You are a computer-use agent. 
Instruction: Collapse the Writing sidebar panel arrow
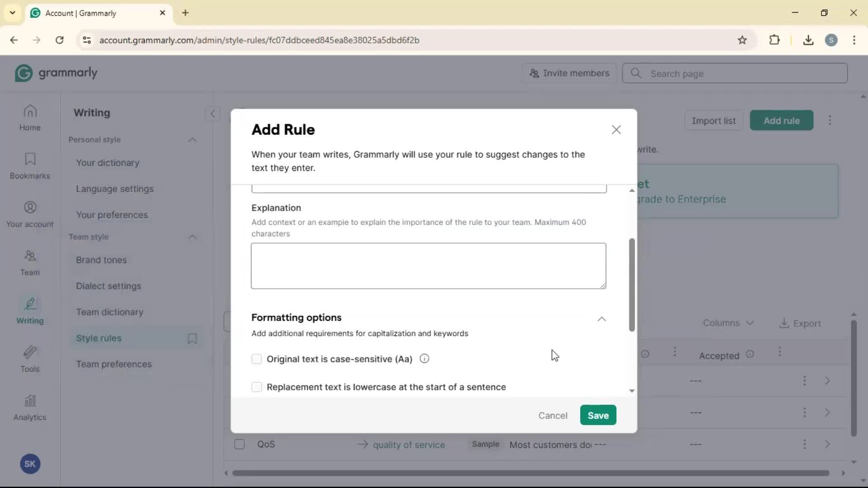pyautogui.click(x=212, y=113)
